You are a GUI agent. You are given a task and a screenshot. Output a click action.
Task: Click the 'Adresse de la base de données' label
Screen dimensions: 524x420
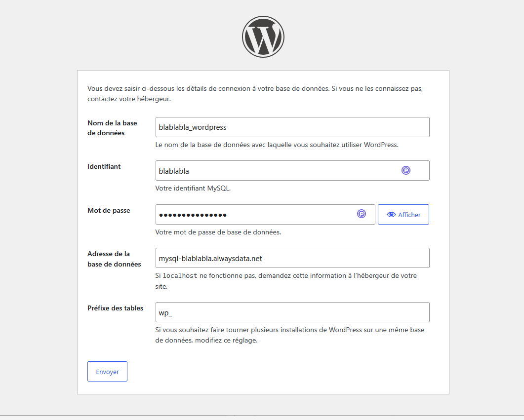click(114, 259)
